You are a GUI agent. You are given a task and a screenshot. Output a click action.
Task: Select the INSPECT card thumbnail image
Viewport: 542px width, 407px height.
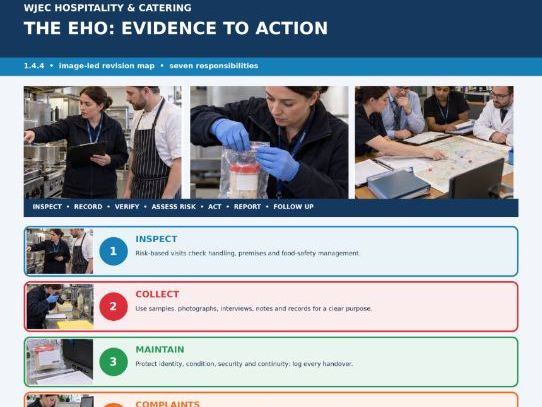(x=60, y=251)
